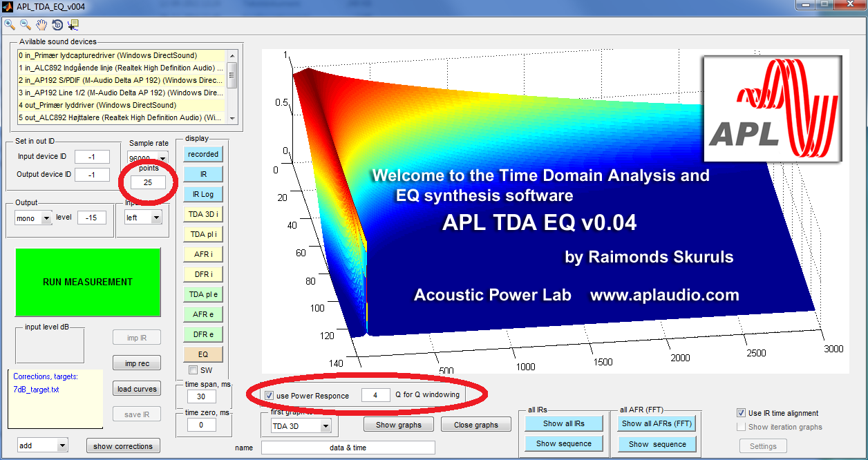Click the EQ display button
The height and width of the screenshot is (460, 868).
[203, 354]
